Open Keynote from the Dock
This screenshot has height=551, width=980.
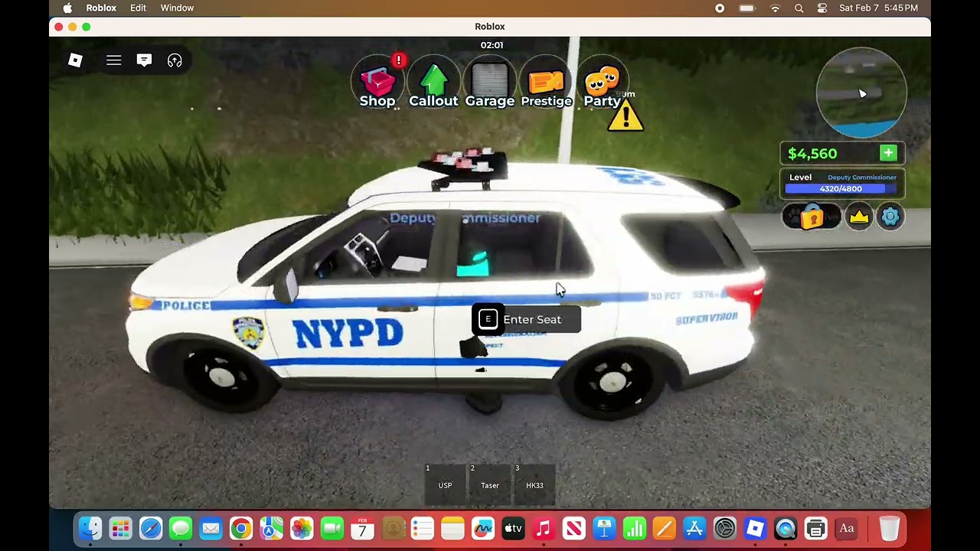tap(604, 528)
